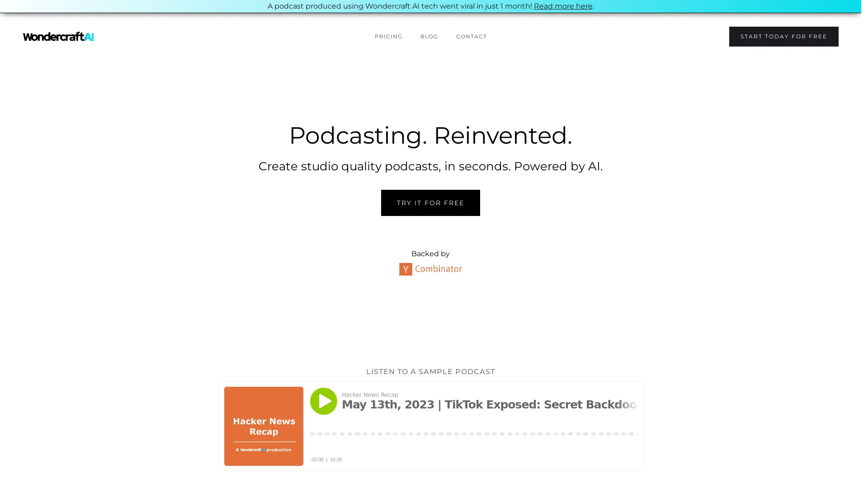Screen dimensions: 868x488
Task: Click the WondercraftAI logo
Action: [x=58, y=36]
